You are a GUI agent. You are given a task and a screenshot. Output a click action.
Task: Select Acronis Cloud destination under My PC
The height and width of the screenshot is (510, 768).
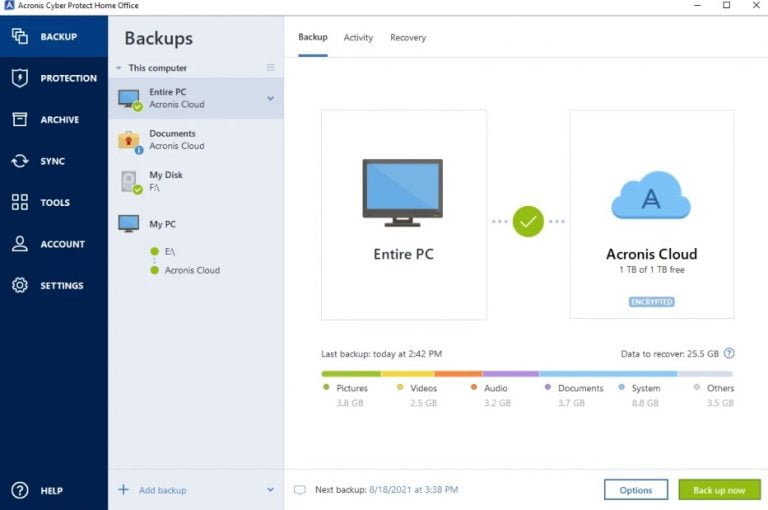(x=192, y=270)
